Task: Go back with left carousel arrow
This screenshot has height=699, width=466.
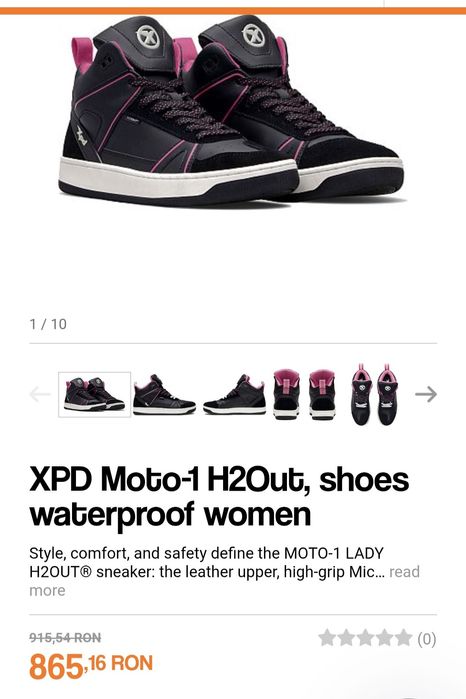Action: (x=40, y=394)
